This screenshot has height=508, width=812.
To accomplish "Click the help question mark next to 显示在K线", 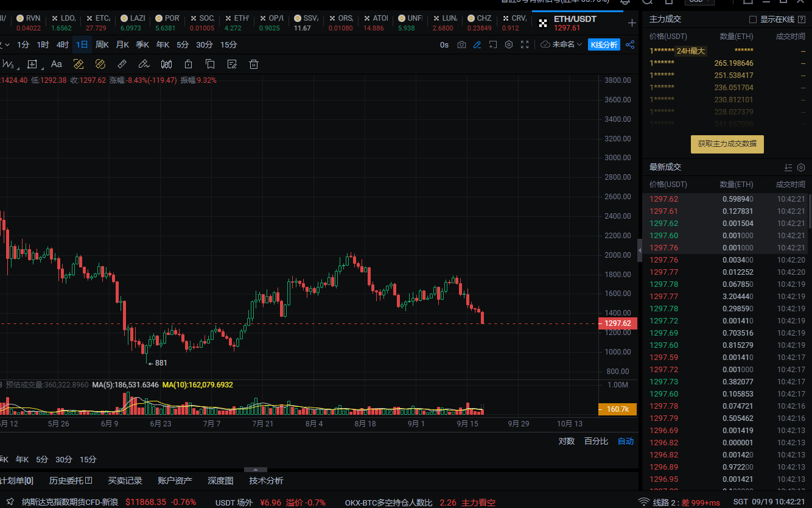I will tap(802, 19).
